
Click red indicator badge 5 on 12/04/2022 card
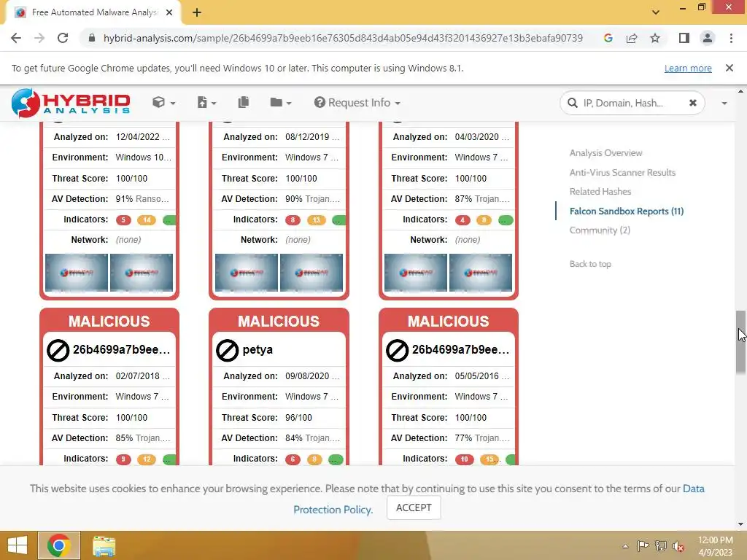(123, 220)
